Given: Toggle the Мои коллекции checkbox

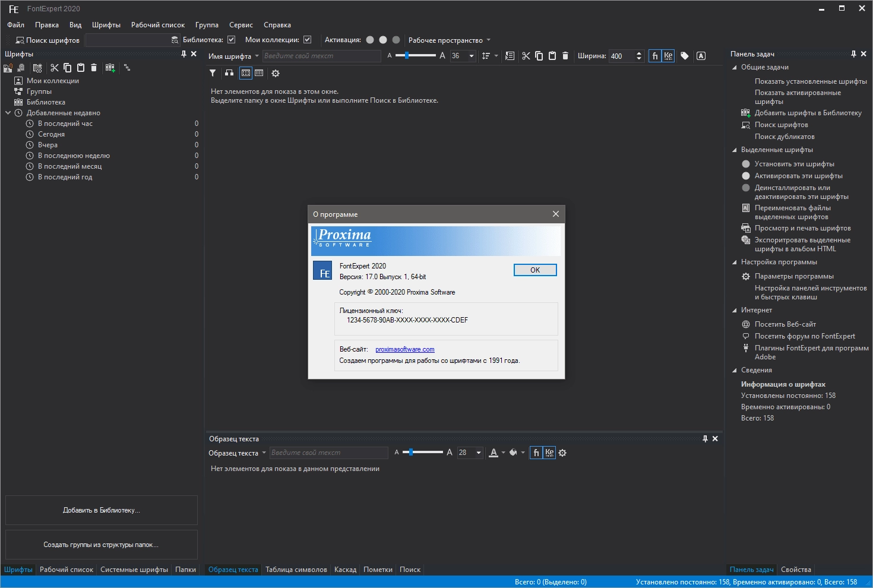Looking at the screenshot, I should coord(307,40).
